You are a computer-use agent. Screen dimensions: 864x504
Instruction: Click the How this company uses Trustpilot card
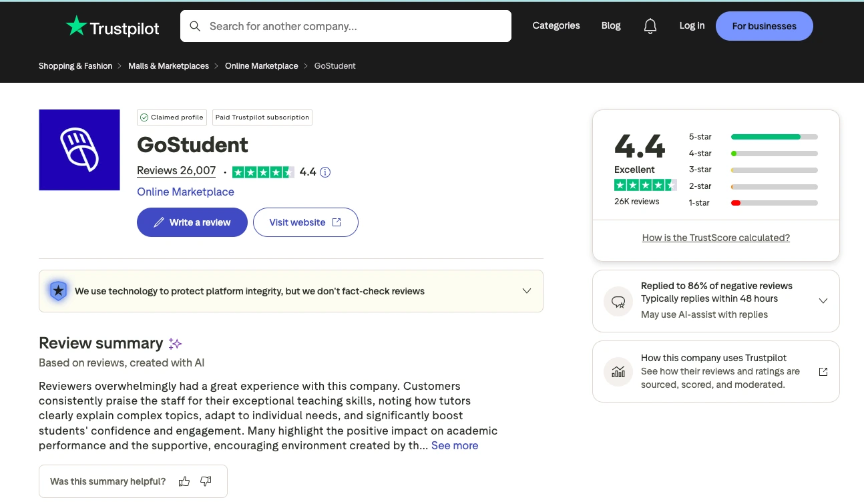716,372
